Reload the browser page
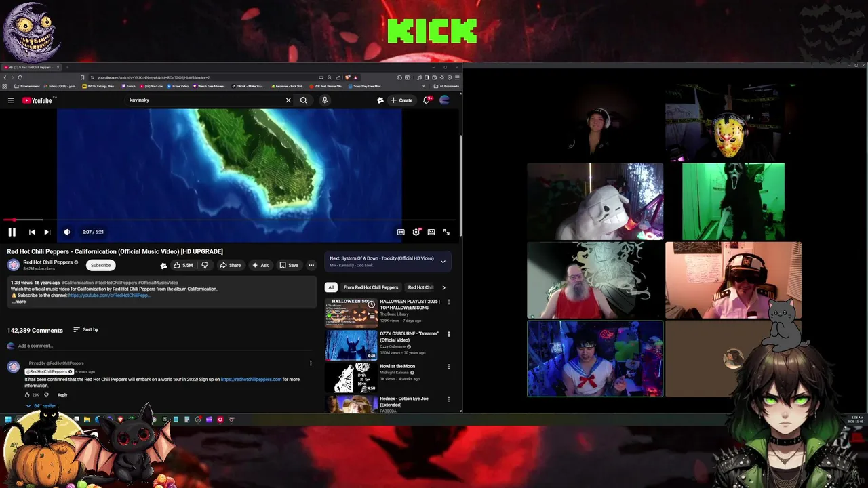 click(20, 77)
